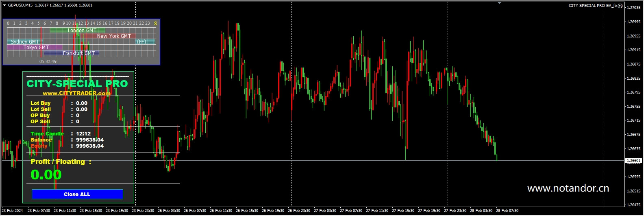Click the session clock time 05:32:49
644x216 pixels.
coord(48,61)
